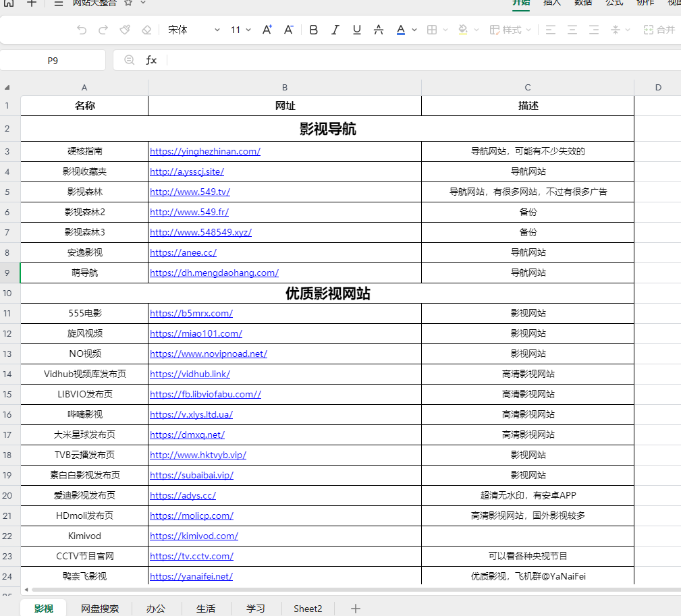Click the Undo arrow icon
Viewport: 681px width, 616px height.
click(x=82, y=30)
